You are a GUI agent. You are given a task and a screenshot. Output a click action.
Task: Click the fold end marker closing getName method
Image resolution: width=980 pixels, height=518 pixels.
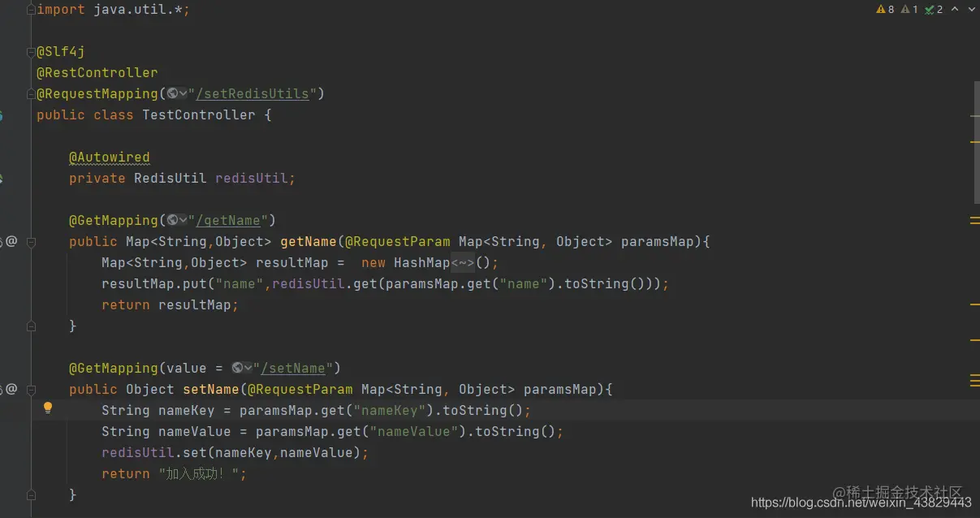[31, 326]
